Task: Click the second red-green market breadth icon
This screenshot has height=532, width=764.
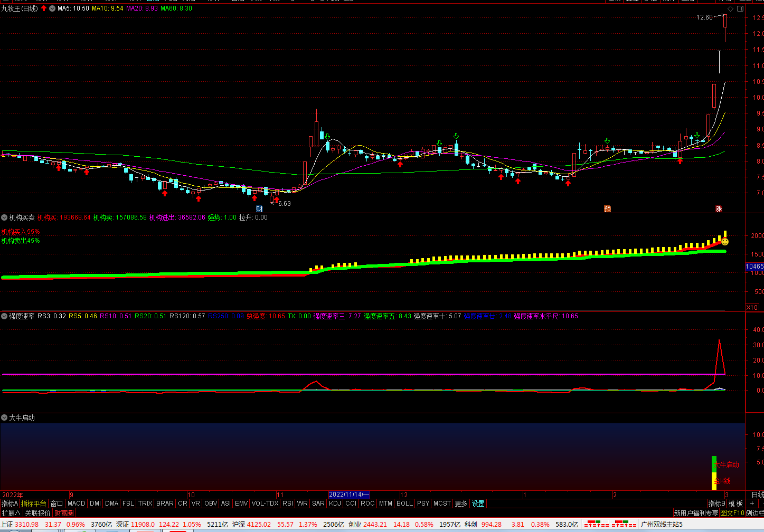Action: [x=624, y=524]
